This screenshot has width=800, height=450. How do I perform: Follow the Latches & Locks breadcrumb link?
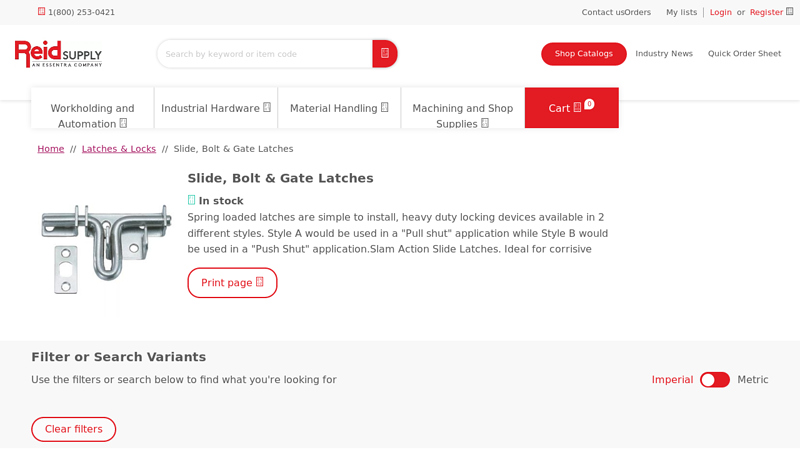(119, 149)
